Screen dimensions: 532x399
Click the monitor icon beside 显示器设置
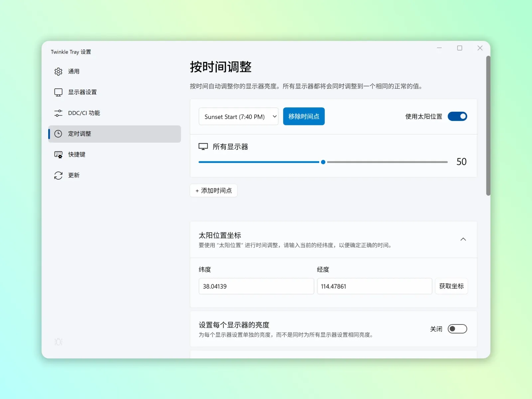click(58, 92)
